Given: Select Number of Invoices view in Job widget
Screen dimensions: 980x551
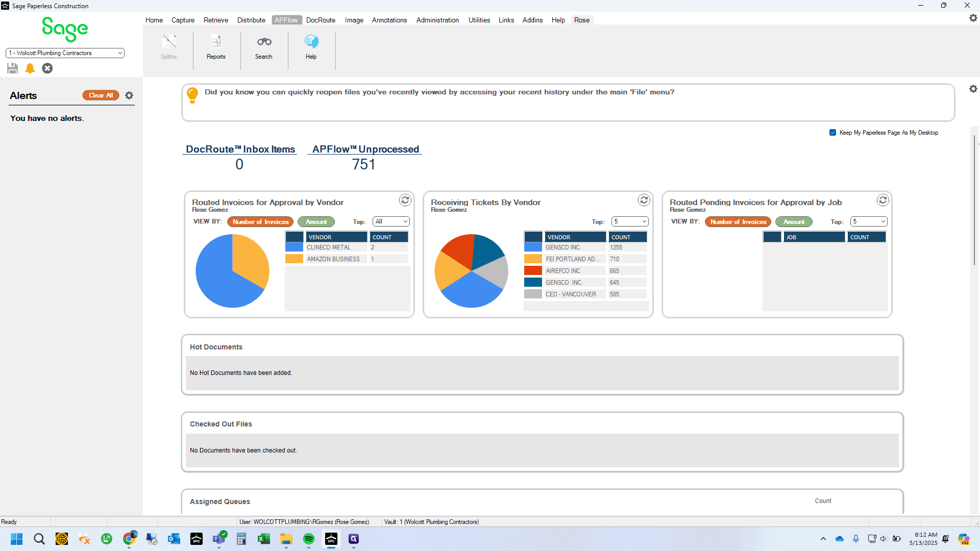Looking at the screenshot, I should click(x=738, y=222).
